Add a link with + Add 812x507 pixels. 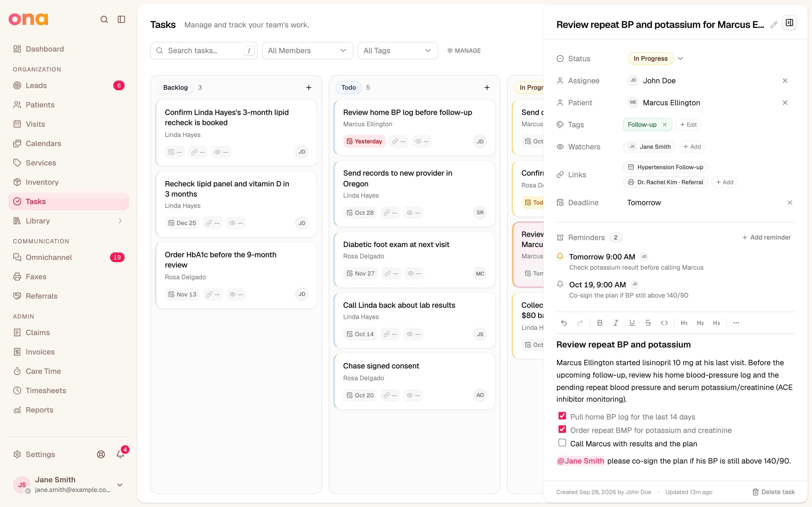(724, 182)
